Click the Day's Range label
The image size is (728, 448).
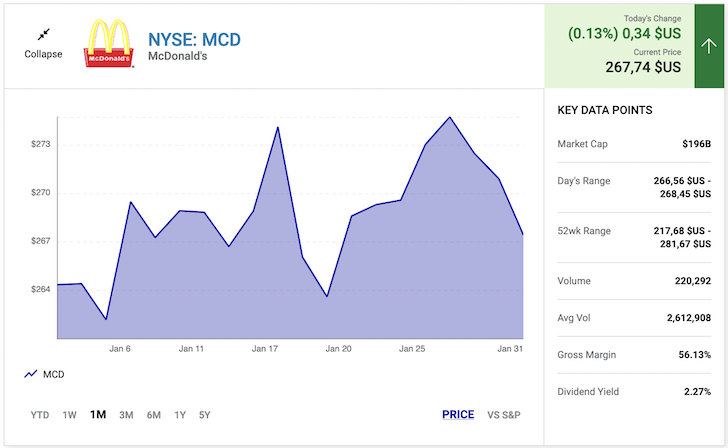(584, 181)
